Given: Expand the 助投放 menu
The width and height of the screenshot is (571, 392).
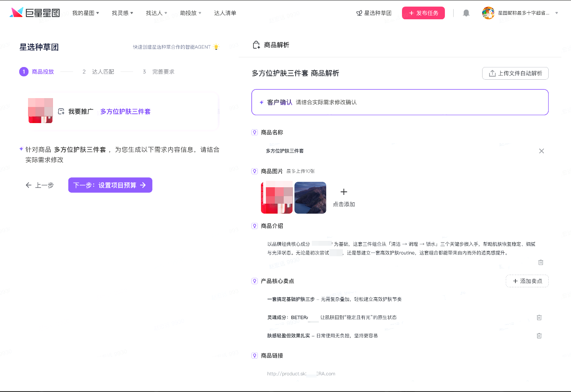Looking at the screenshot, I should point(190,13).
